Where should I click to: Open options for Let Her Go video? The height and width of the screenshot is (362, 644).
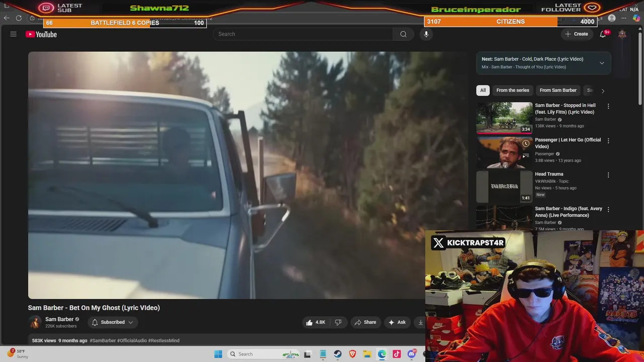[608, 141]
